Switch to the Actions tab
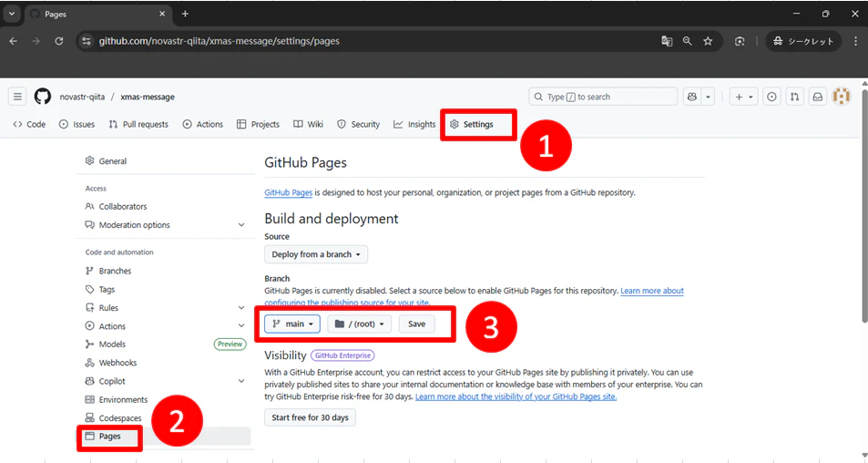The height and width of the screenshot is (463, 868). coord(202,124)
